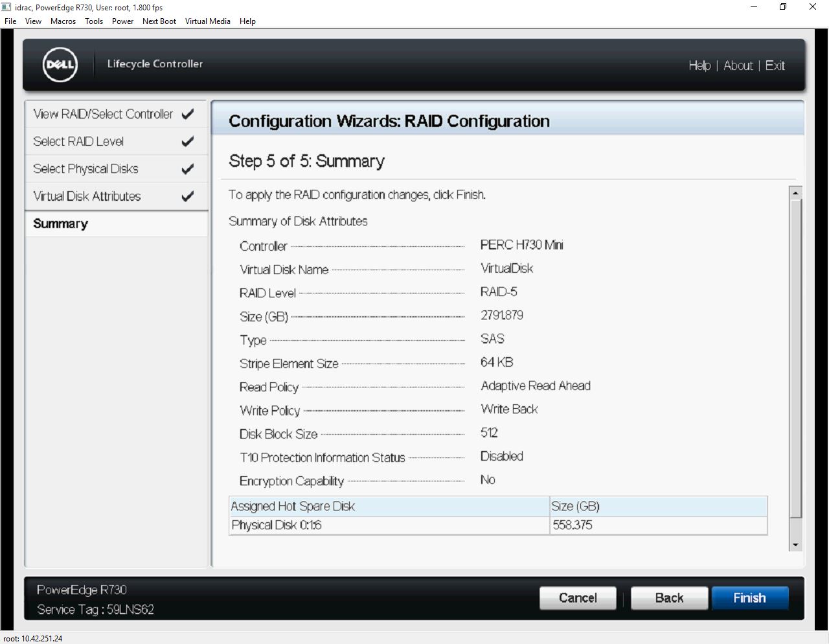Click the Assigned Hot Spare Disk column header
829x644 pixels.
(x=389, y=506)
